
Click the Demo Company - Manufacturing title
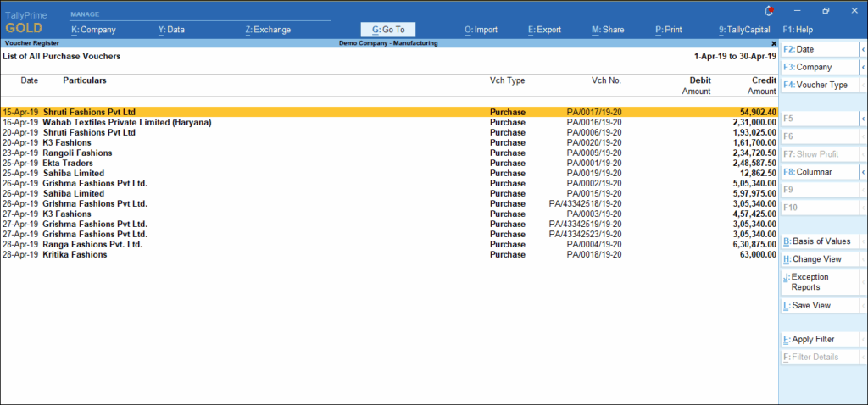388,43
